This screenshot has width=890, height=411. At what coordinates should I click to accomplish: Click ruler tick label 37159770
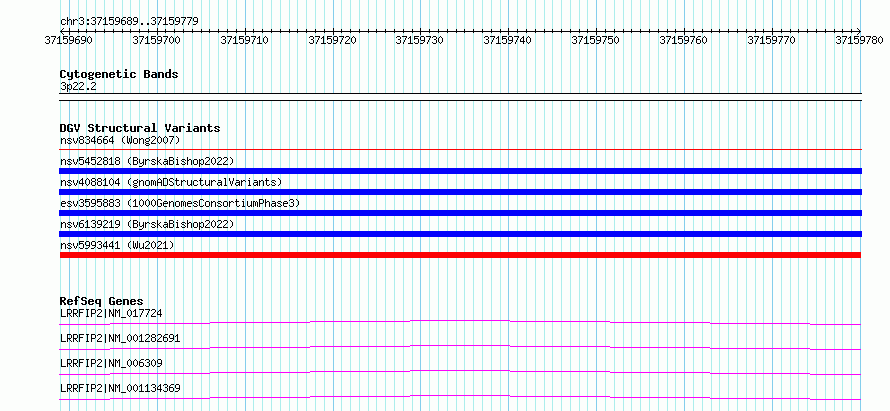pos(772,40)
